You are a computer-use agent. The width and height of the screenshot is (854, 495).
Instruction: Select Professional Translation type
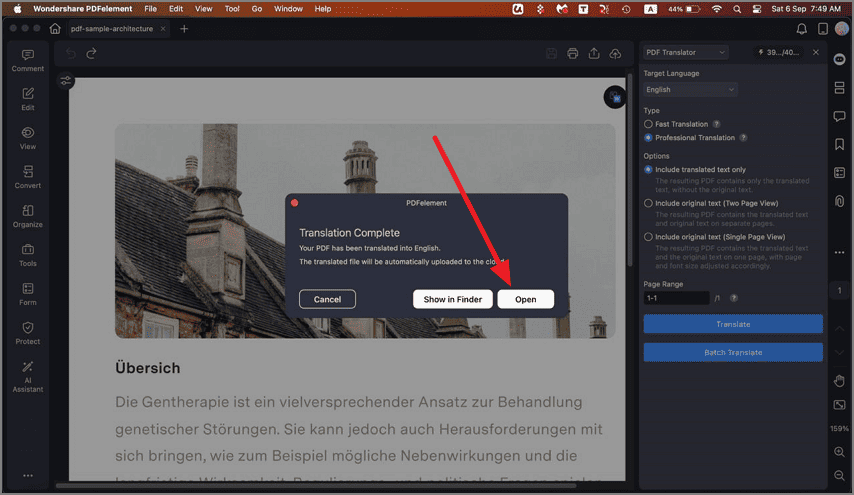(x=648, y=138)
